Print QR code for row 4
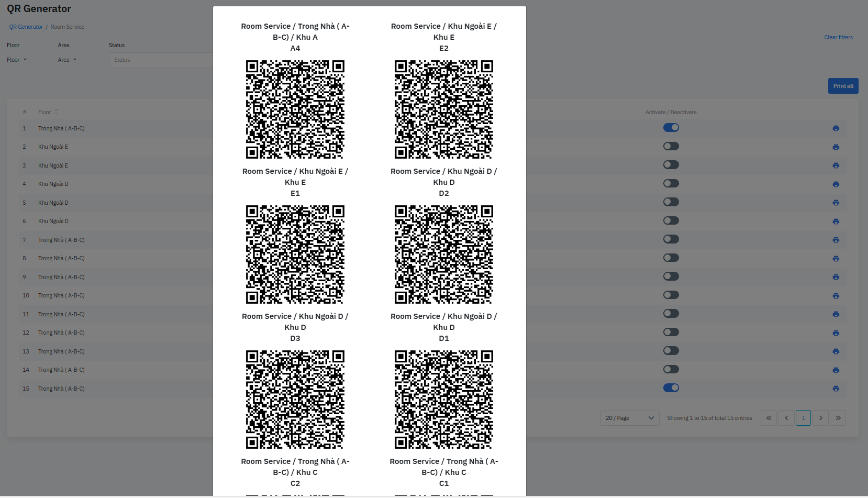Screen dimensions: 868x498 point(836,184)
